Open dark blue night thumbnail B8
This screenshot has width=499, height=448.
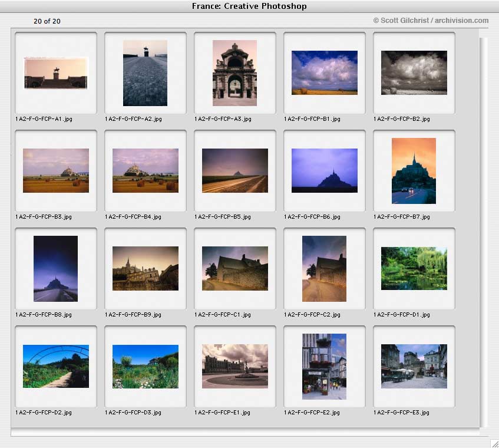(56, 269)
